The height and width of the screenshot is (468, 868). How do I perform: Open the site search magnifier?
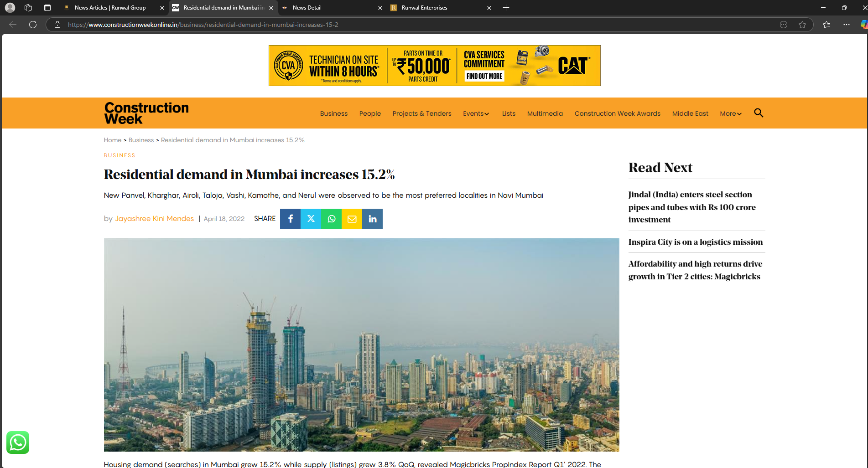[x=759, y=113]
